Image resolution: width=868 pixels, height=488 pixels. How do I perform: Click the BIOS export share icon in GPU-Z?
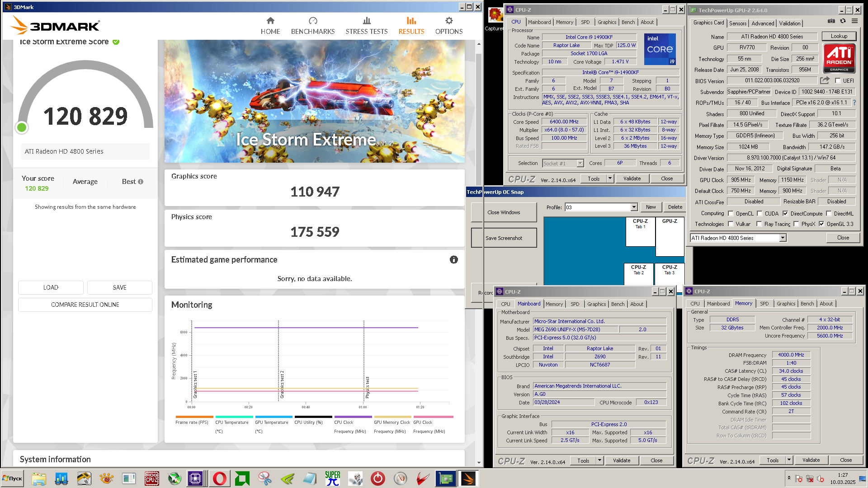click(x=825, y=80)
